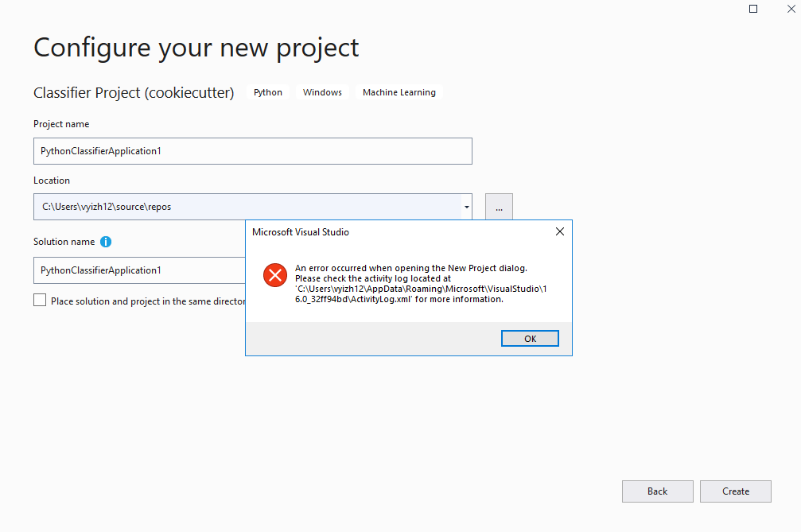Click the 'Solution name' label
This screenshot has width=801, height=532.
coord(64,242)
